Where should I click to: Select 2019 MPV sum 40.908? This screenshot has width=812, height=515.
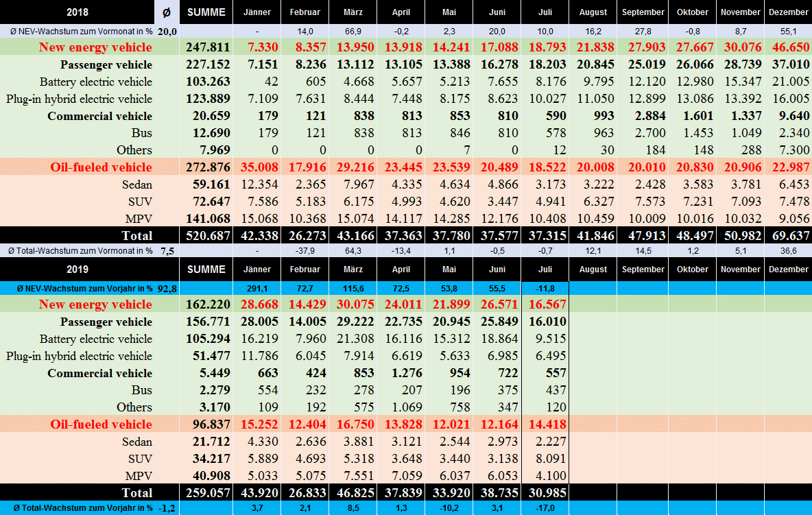pyautogui.click(x=211, y=476)
